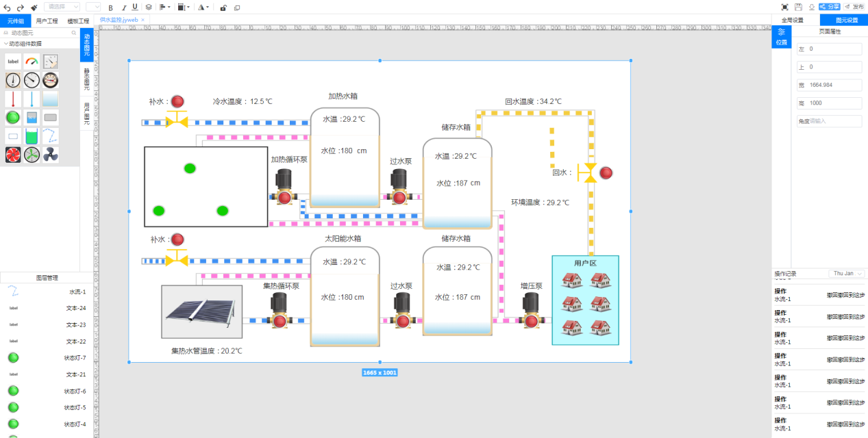The width and height of the screenshot is (868, 438).
Task: Select the red thermometer component
Action: click(x=13, y=99)
